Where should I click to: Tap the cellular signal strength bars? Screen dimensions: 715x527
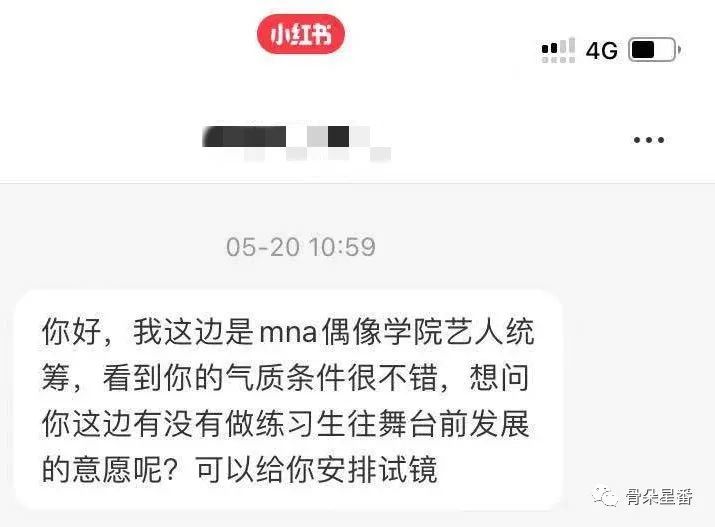click(x=558, y=46)
